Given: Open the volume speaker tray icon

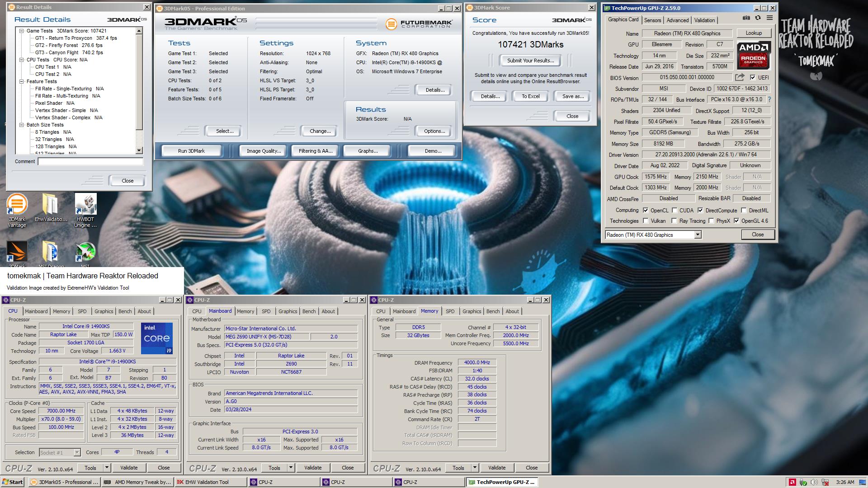Looking at the screenshot, I should (x=814, y=482).
